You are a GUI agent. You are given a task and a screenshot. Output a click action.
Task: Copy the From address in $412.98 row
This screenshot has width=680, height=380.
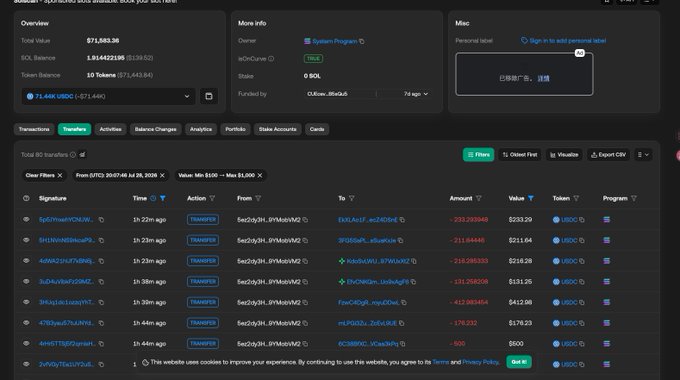[305, 302]
